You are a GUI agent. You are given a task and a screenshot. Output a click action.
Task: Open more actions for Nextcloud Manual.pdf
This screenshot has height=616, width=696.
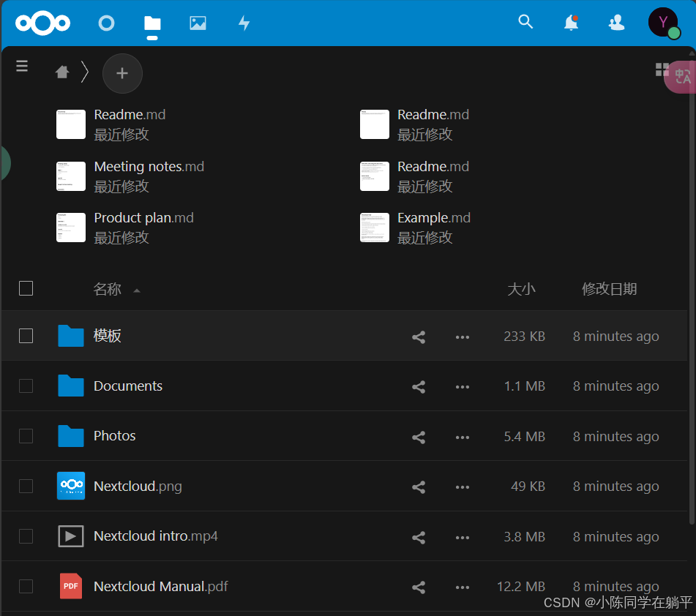click(462, 587)
